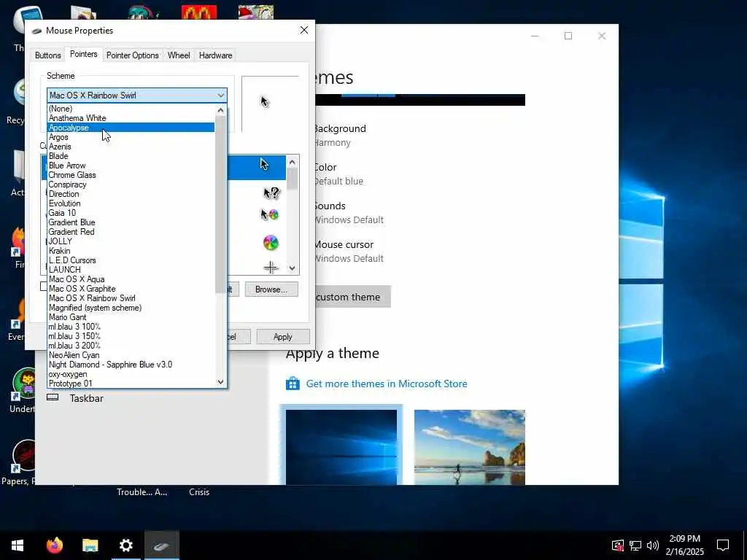Select Prototype 01 scheme
Image resolution: width=747 pixels, height=560 pixels.
[x=131, y=384]
